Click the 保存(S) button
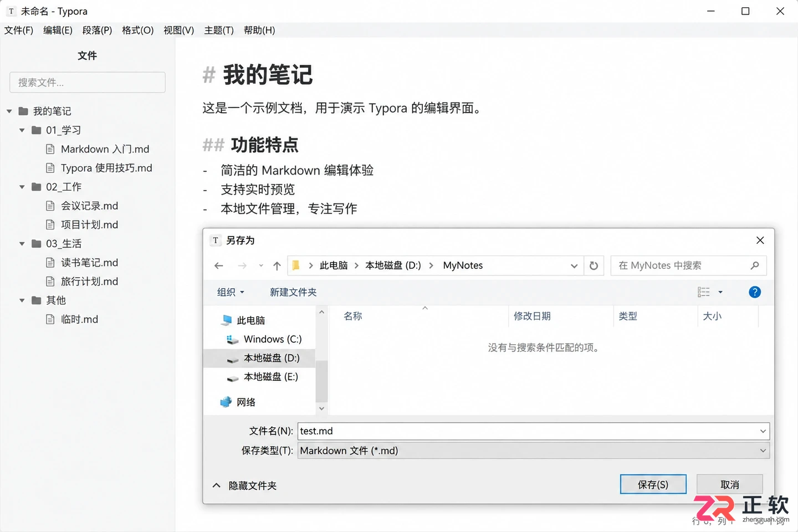Screen dimensions: 798x532 pyautogui.click(x=653, y=484)
